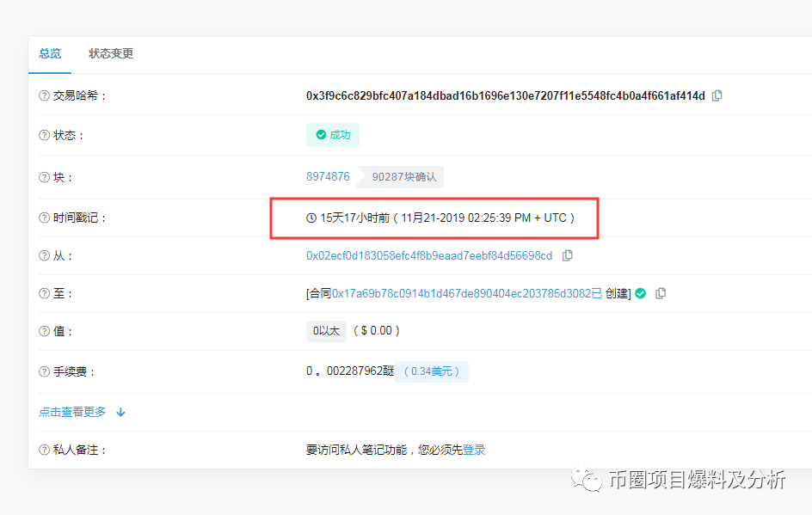This screenshot has height=515, width=812.
Task: Open block number 8974876 link
Action: (x=328, y=176)
